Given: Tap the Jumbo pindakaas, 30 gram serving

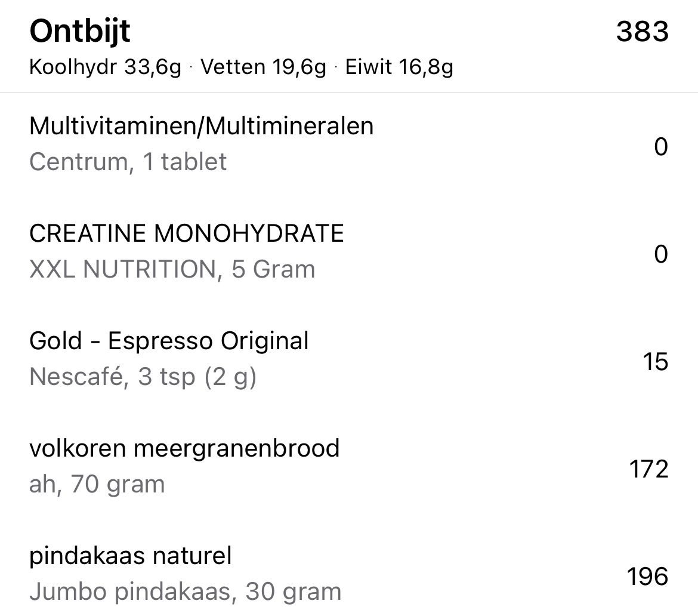Looking at the screenshot, I should pos(185,592).
